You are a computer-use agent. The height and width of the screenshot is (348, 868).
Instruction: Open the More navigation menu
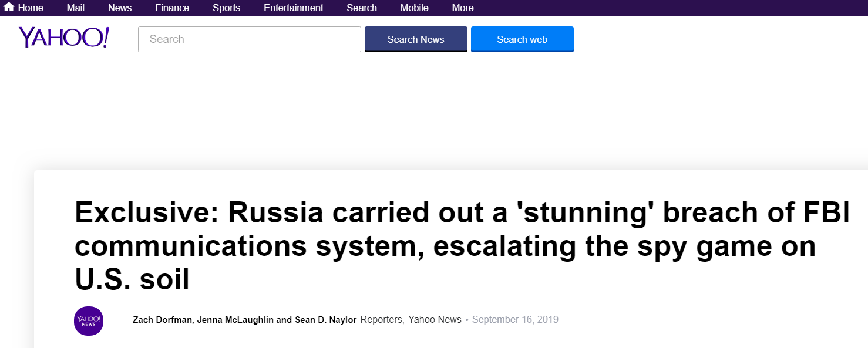click(462, 8)
